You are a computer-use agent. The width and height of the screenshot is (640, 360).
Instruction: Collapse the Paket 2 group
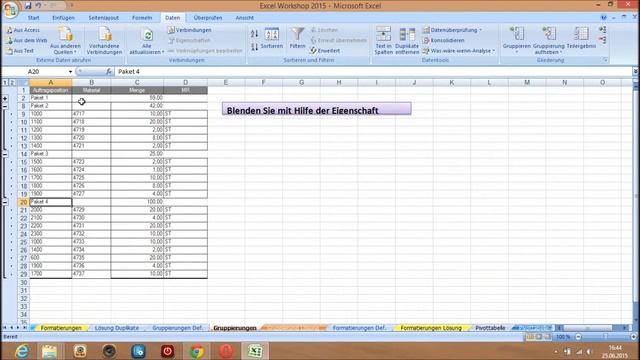tap(5, 106)
